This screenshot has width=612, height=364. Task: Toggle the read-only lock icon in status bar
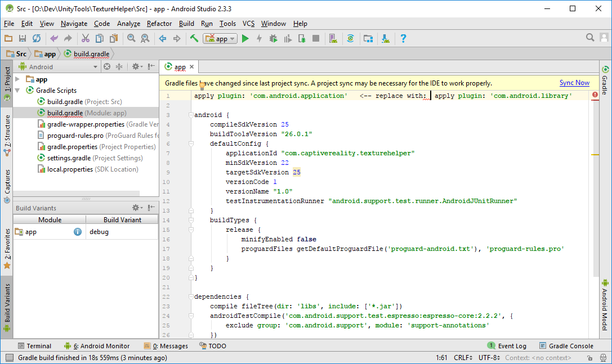(x=589, y=358)
